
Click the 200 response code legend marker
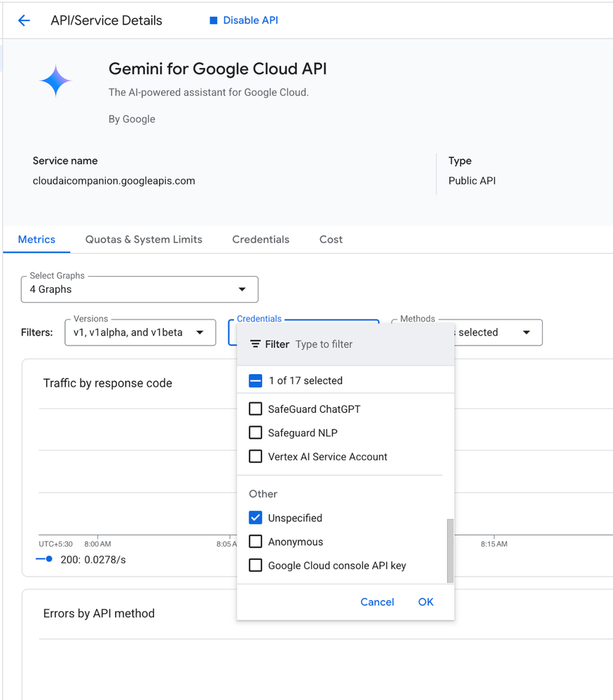point(44,559)
